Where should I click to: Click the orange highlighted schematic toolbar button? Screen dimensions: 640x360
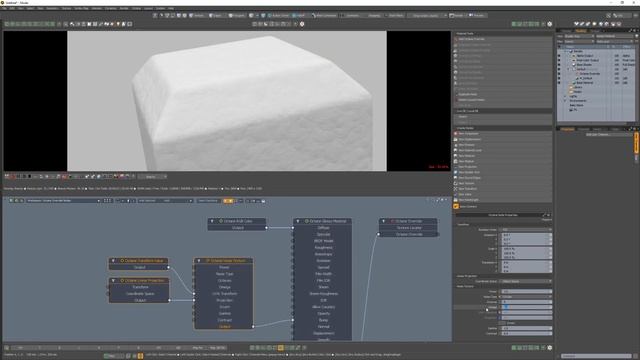[228, 201]
